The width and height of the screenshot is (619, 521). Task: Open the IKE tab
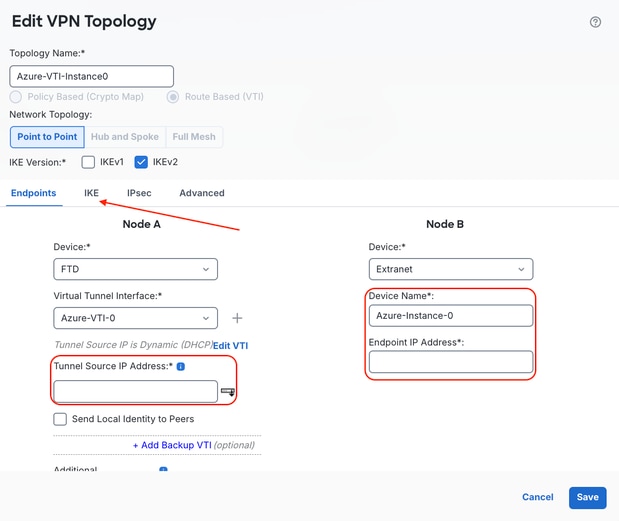[x=91, y=193]
